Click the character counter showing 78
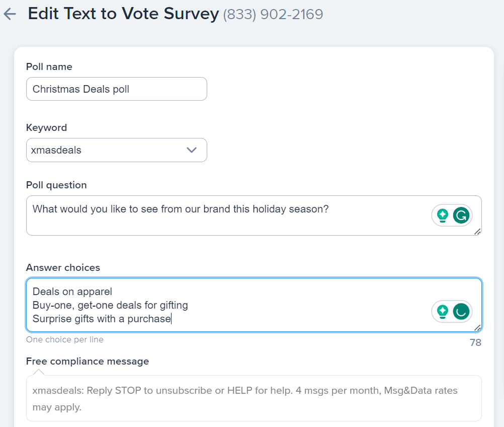Image resolution: width=504 pixels, height=427 pixels. click(475, 342)
